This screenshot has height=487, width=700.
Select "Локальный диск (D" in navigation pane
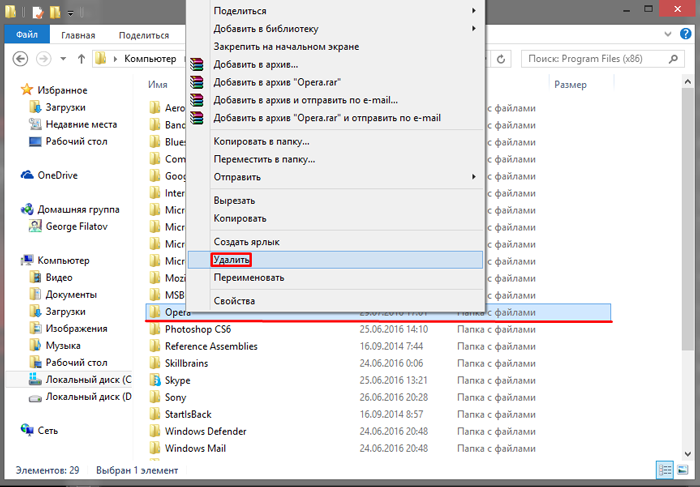[87, 397]
